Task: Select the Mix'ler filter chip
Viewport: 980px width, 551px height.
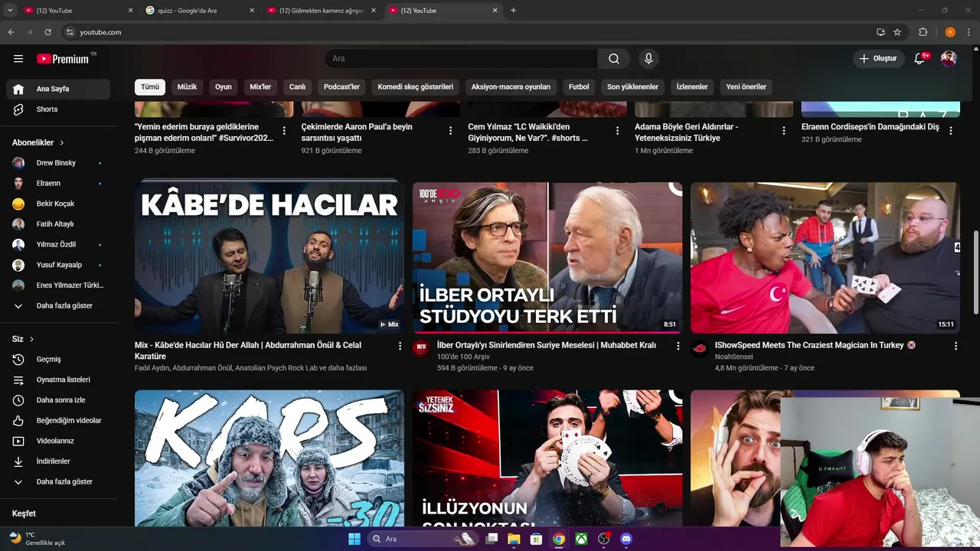Action: (x=260, y=87)
